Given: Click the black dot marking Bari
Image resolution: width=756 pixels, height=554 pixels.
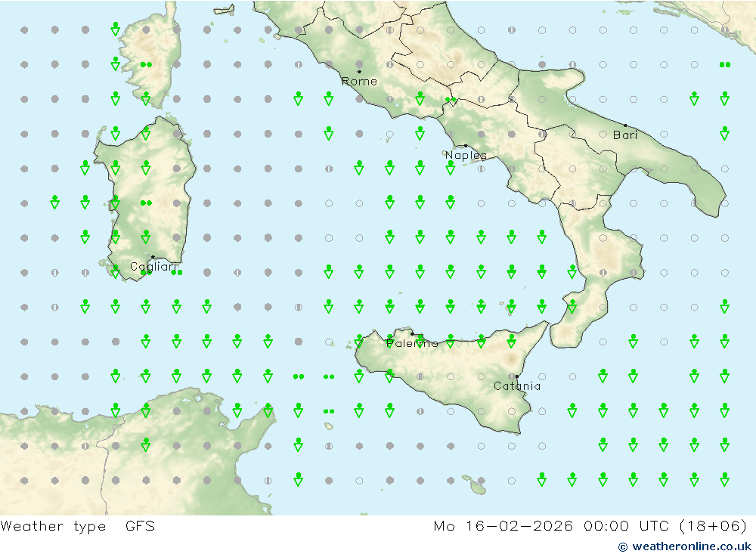Looking at the screenshot, I should pos(626,125).
